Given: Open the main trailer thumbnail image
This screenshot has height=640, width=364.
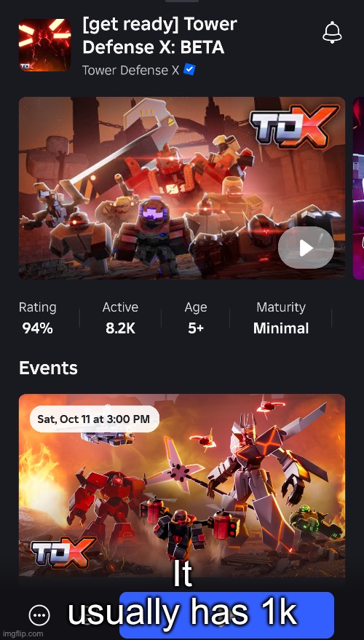Looking at the screenshot, I should click(x=182, y=188).
